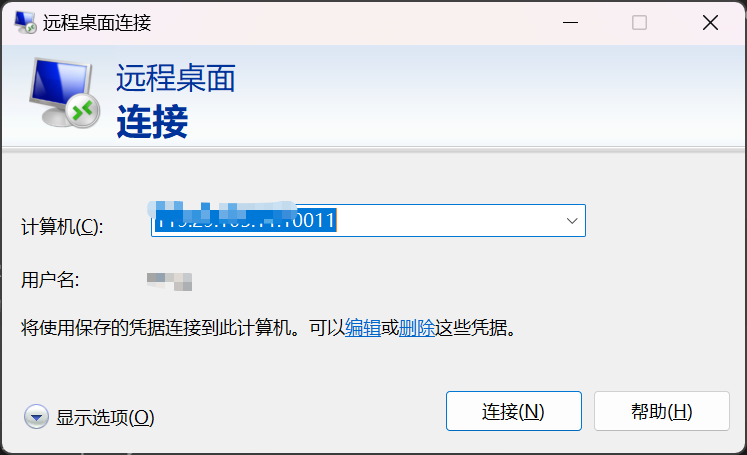Click the 远程桌面连接 title bar text

coord(97,23)
